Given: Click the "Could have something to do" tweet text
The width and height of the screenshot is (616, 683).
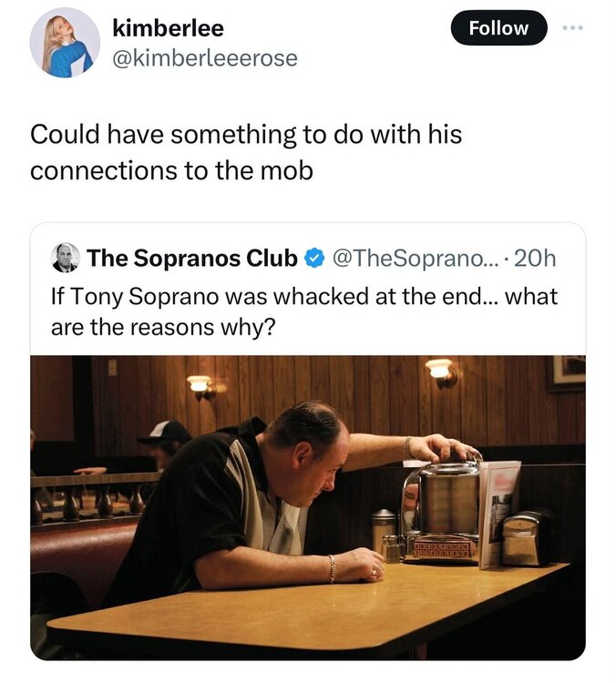Looking at the screenshot, I should pos(246,135).
